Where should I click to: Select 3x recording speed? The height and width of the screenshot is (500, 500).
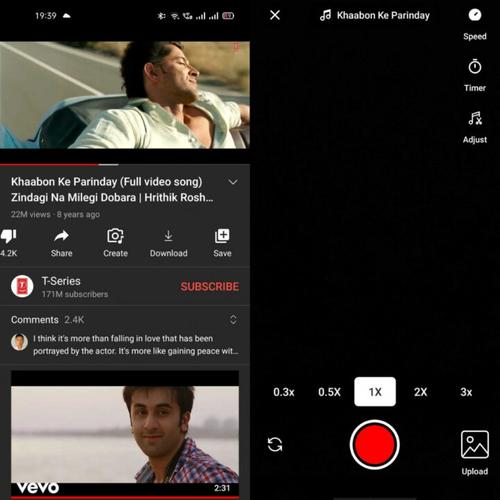(466, 392)
